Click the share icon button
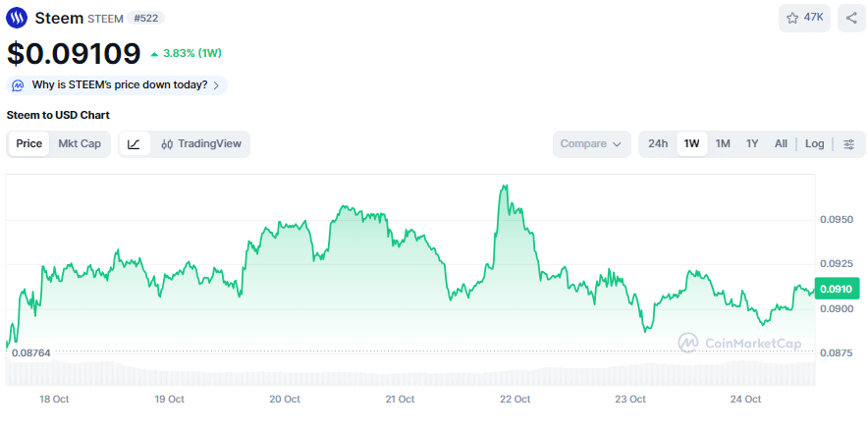868x432 pixels. tap(851, 18)
